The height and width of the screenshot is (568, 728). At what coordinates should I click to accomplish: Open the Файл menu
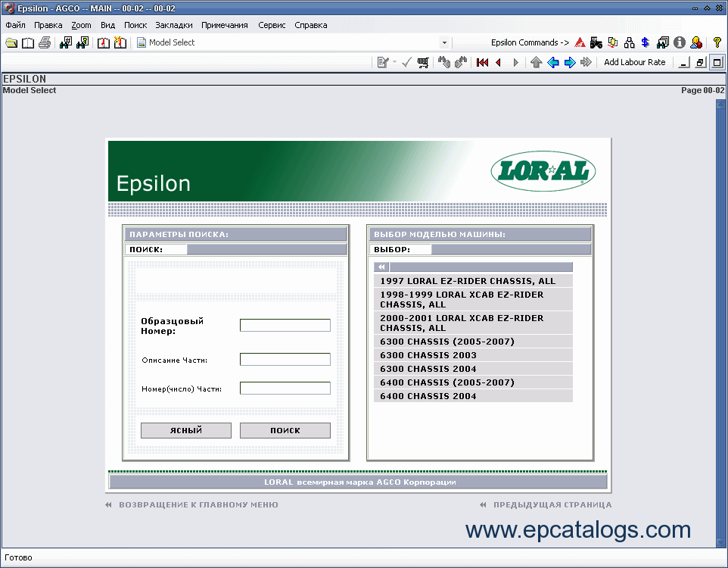pos(15,25)
